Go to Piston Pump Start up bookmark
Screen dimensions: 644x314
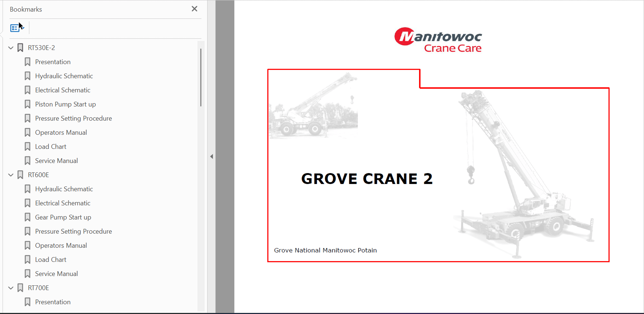pyautogui.click(x=66, y=104)
